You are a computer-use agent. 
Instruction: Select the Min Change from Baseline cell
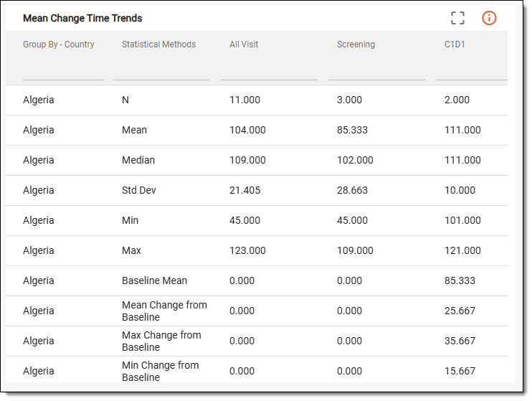(160, 371)
